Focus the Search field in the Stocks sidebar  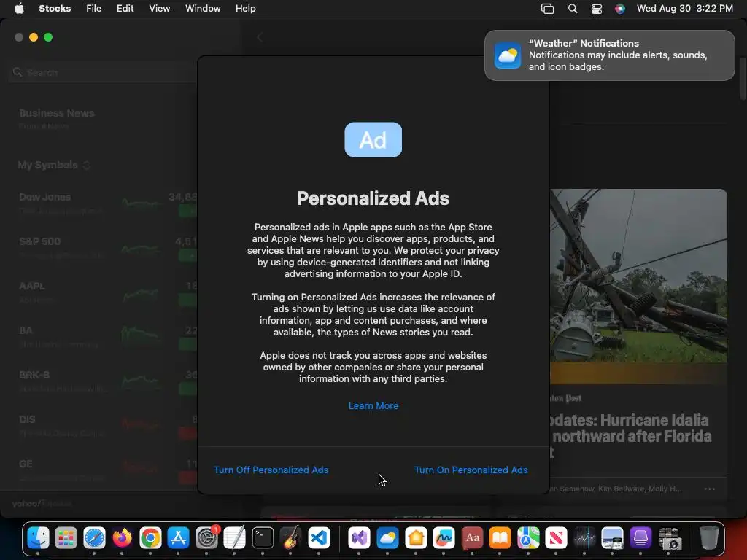point(102,72)
